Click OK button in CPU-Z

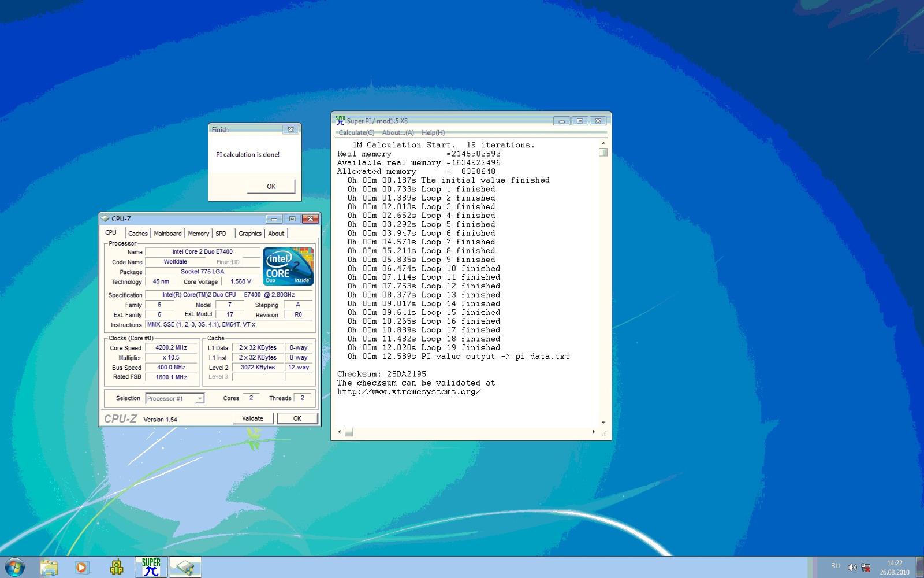pos(297,418)
